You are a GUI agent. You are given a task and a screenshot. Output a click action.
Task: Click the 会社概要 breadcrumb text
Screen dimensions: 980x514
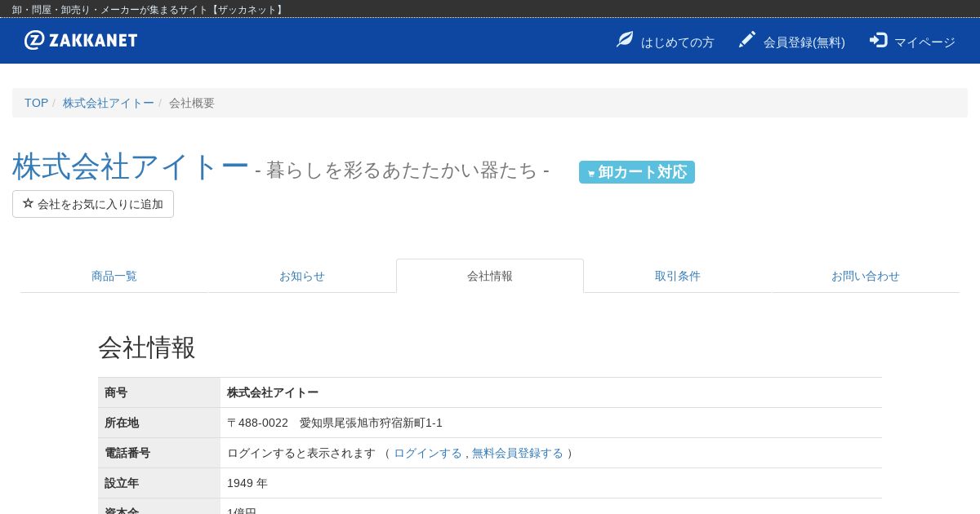click(x=192, y=103)
